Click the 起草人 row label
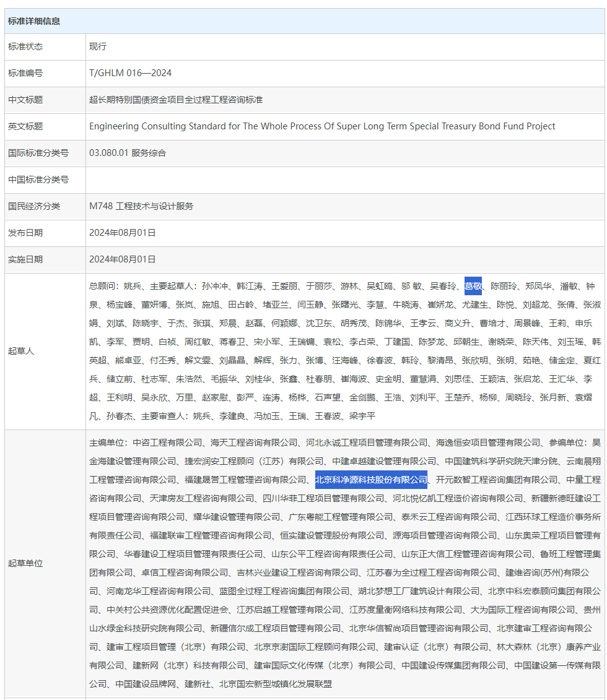 (x=20, y=349)
